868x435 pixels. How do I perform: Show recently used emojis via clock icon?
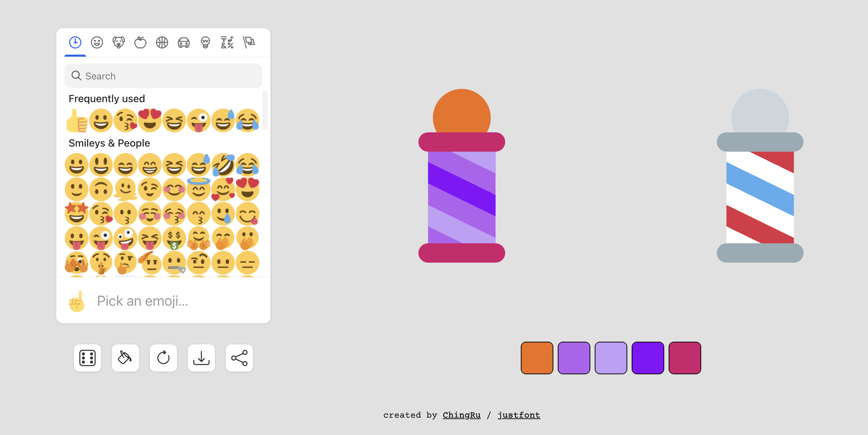click(x=75, y=42)
